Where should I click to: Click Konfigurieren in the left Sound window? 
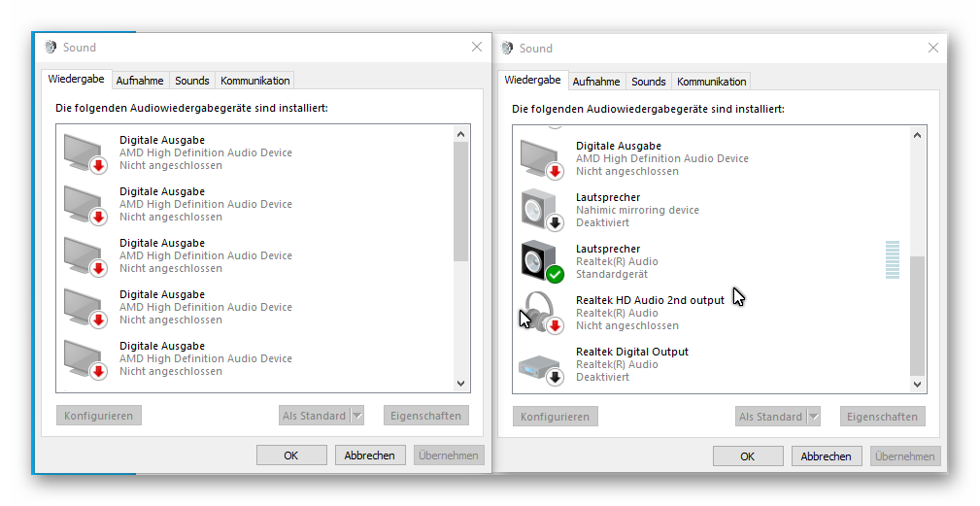(99, 416)
